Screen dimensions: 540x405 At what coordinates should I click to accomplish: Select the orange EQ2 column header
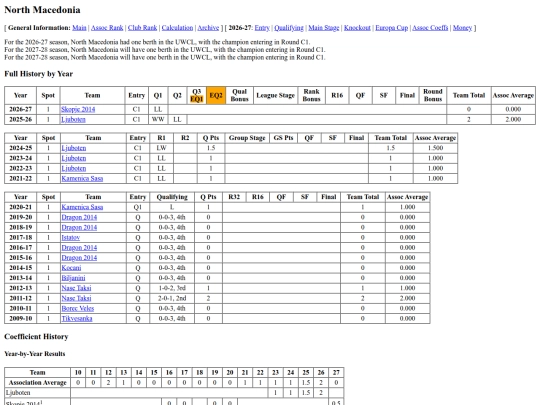pyautogui.click(x=216, y=95)
